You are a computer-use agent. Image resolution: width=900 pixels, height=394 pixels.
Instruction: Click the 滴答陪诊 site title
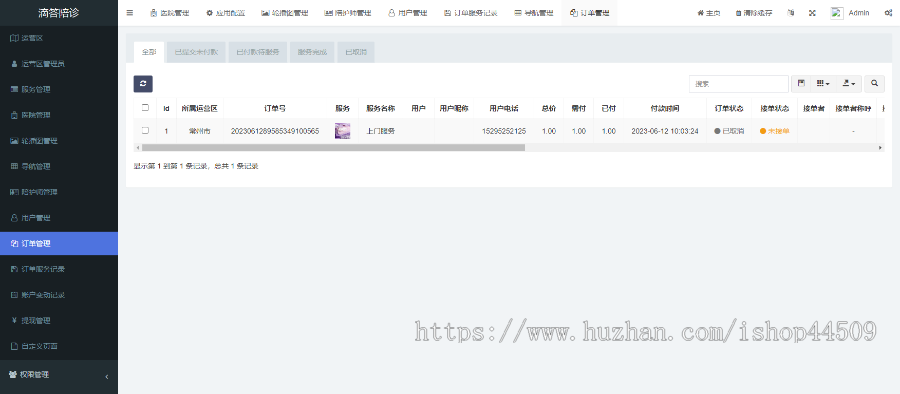(x=59, y=13)
